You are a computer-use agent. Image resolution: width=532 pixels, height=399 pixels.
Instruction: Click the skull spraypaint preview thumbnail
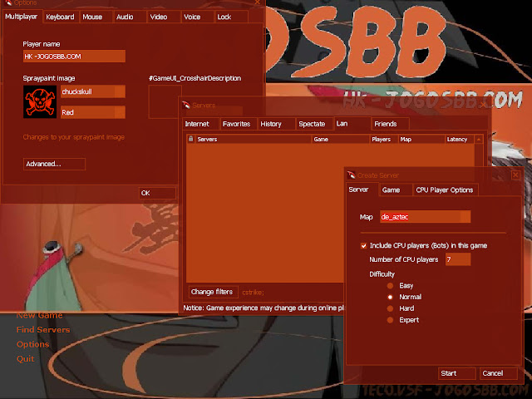40,101
